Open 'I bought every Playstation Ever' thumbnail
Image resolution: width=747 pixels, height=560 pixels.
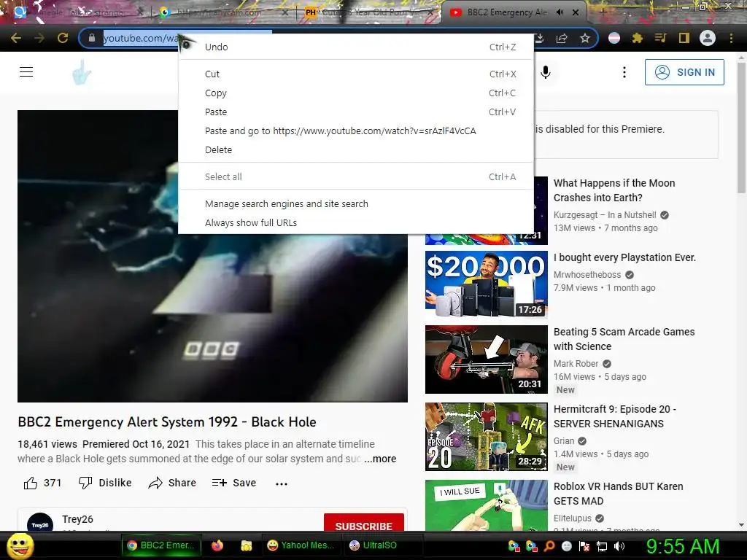coord(487,284)
